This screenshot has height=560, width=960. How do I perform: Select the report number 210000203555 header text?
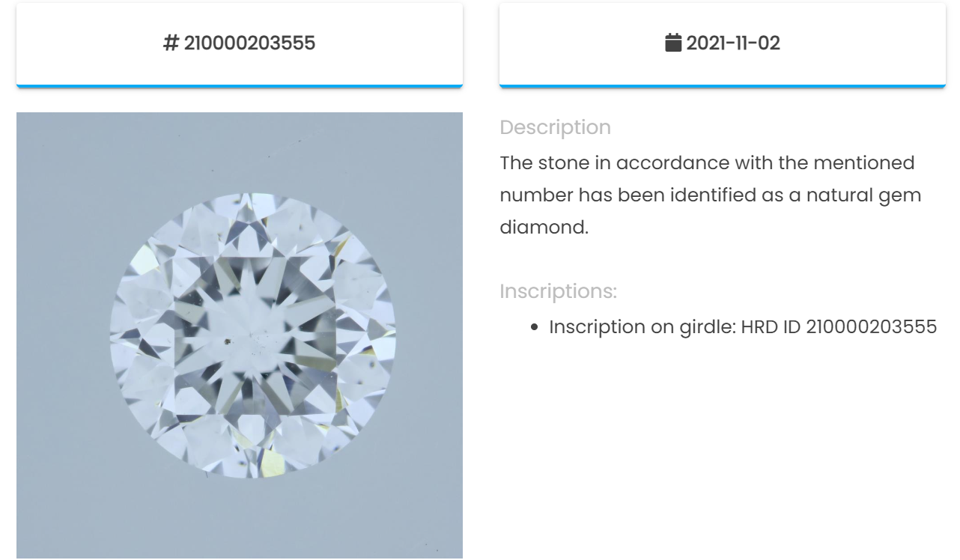pyautogui.click(x=249, y=43)
